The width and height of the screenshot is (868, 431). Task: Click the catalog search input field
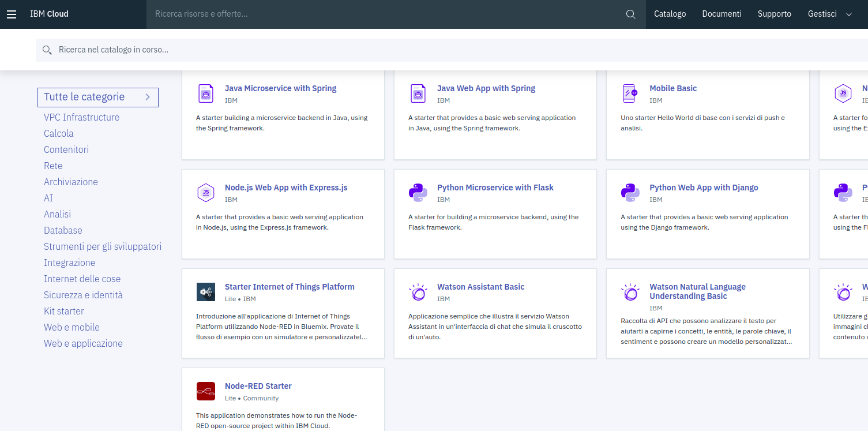[231, 50]
